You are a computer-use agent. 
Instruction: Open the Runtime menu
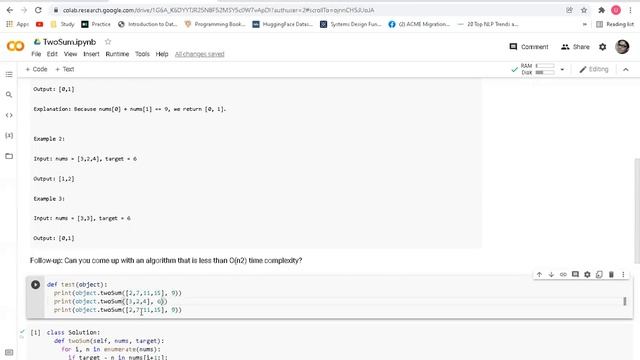[117, 54]
